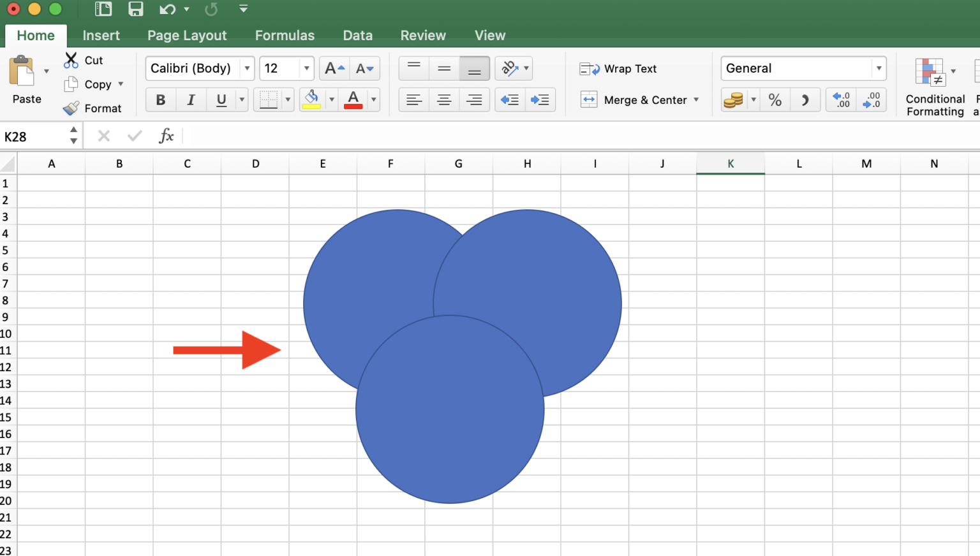The image size is (980, 556).
Task: Increase the decimal places shown
Action: (x=841, y=99)
